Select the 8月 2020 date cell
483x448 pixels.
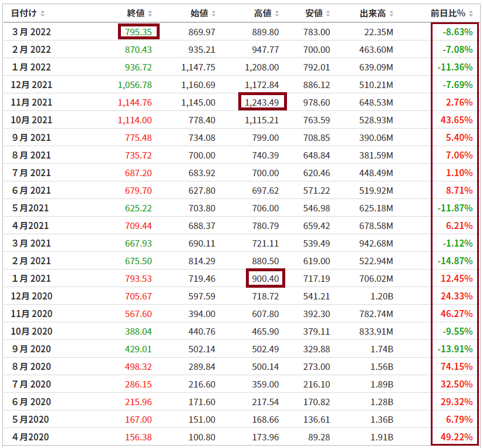coord(32,366)
